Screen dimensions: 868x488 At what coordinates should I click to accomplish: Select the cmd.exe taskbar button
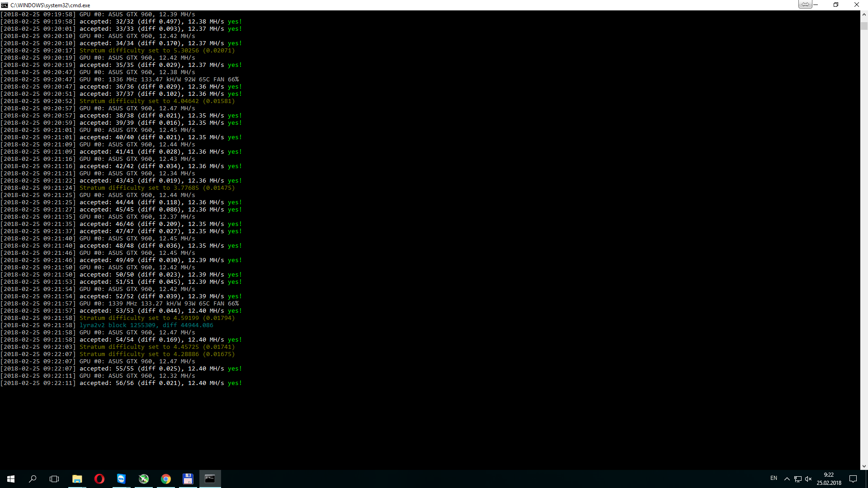(210, 479)
